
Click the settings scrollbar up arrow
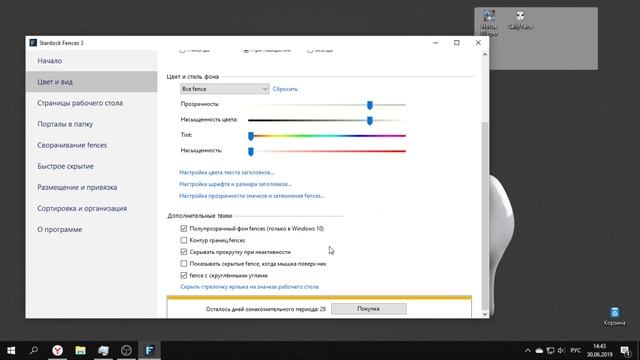point(485,54)
